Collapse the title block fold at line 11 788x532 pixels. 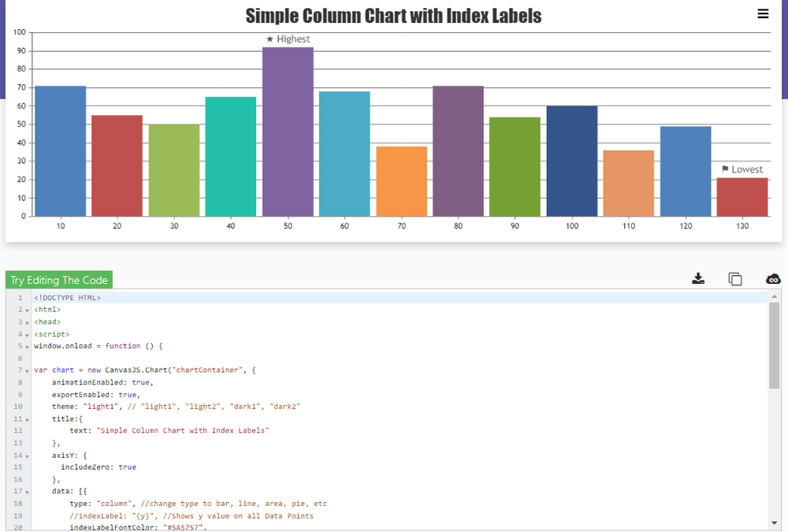[26, 419]
